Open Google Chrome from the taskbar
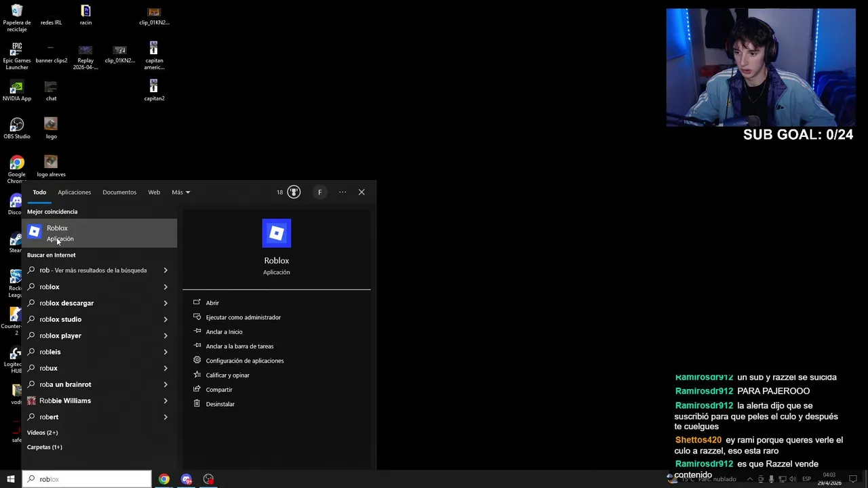This screenshot has width=868, height=488. coord(164,479)
